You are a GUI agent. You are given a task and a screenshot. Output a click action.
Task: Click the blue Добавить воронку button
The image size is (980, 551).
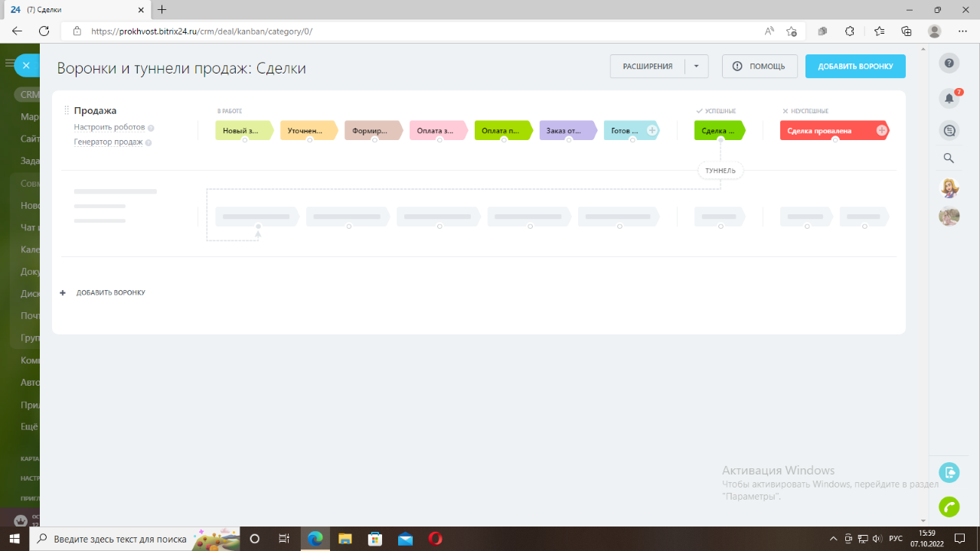pos(855,67)
